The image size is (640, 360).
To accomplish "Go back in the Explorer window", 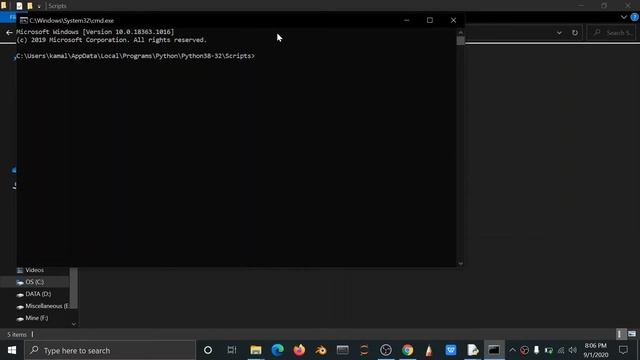I will (9, 33).
